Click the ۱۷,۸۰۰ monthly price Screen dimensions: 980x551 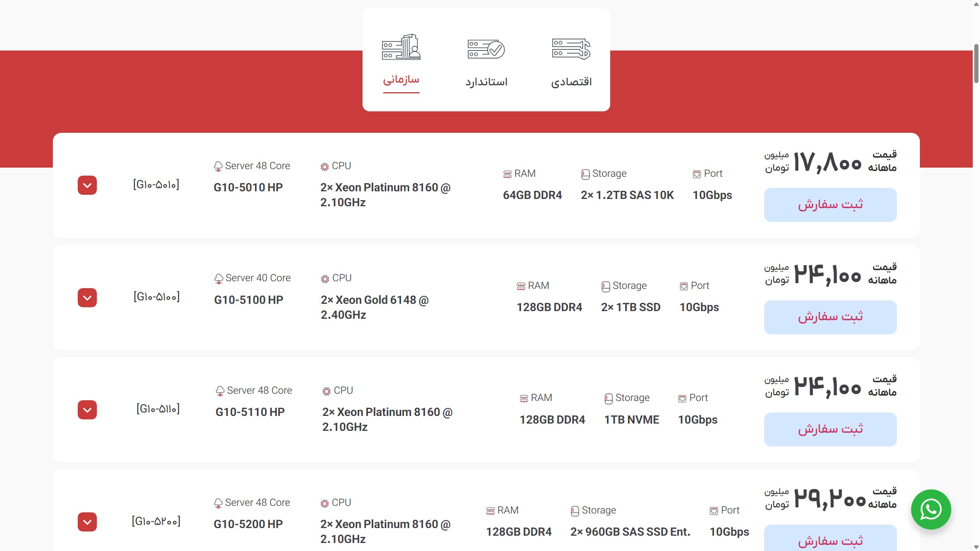click(x=828, y=163)
